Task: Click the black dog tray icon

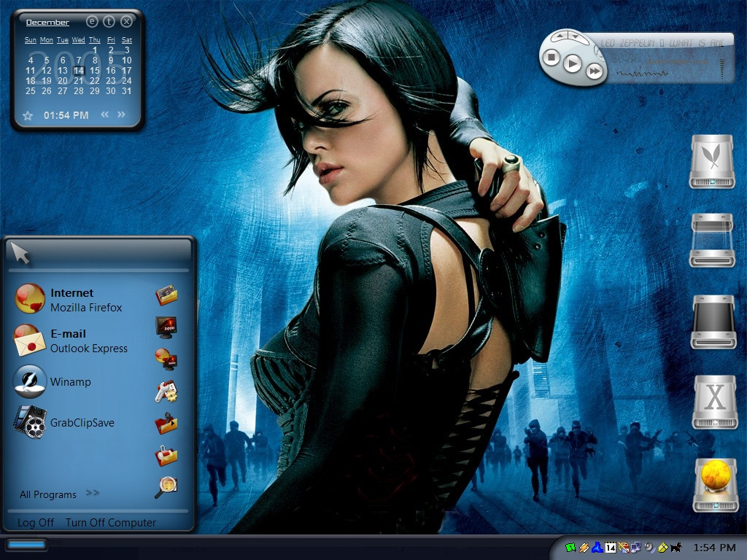Action: 676,548
